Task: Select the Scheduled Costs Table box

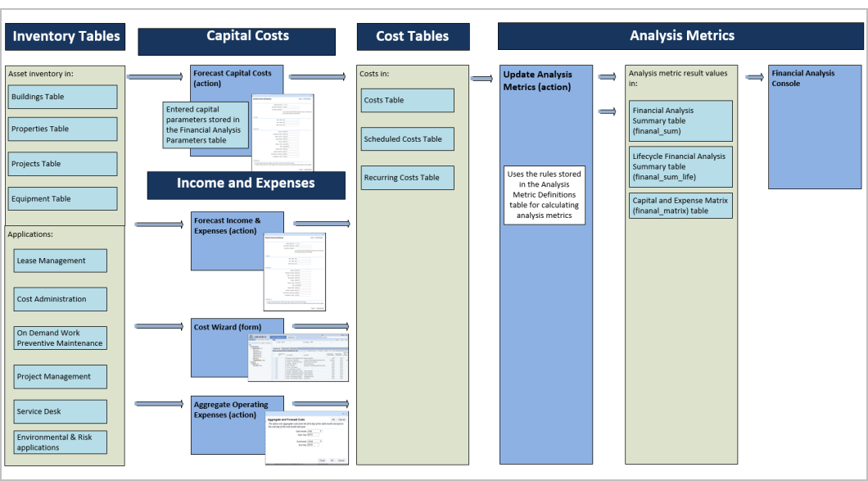Action: click(407, 139)
